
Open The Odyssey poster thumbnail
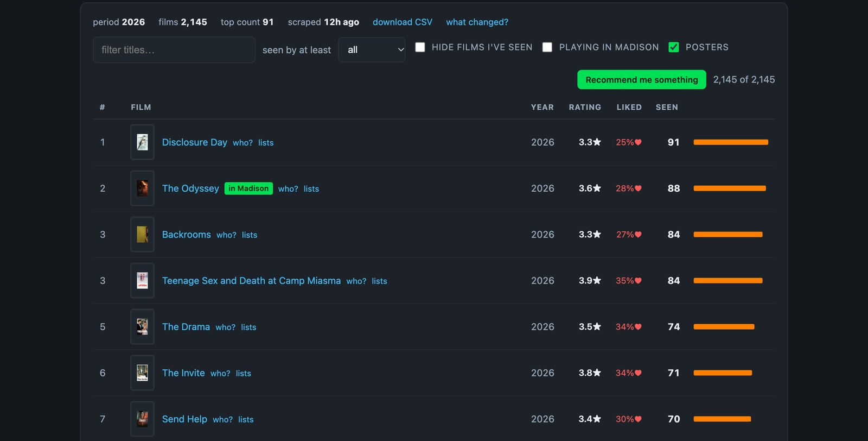142,188
